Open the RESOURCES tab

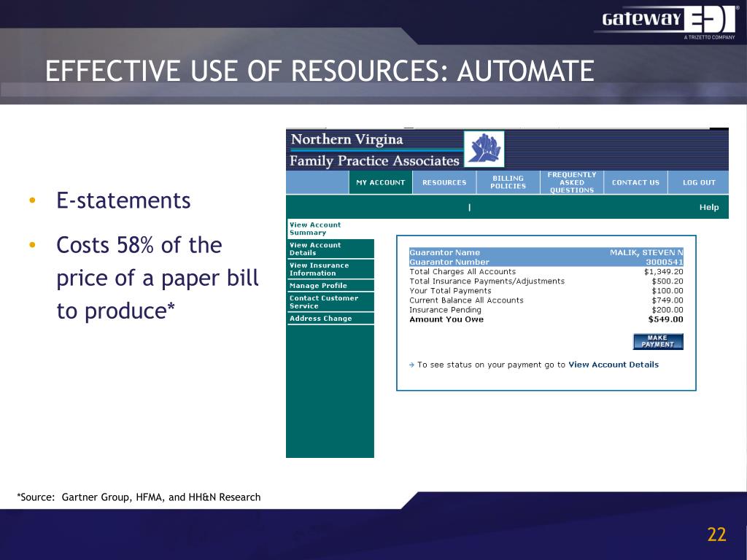pos(444,182)
